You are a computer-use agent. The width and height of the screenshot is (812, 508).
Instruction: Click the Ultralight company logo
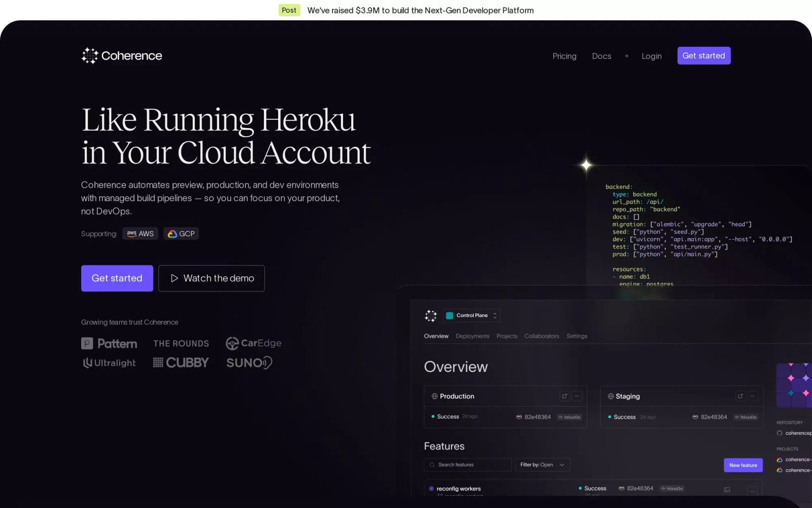tap(109, 363)
